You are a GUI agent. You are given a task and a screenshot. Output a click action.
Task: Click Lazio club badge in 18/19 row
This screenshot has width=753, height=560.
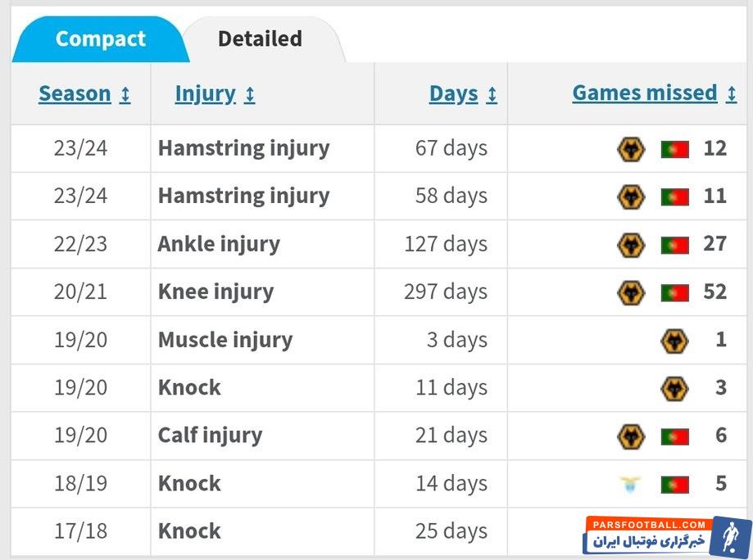tap(630, 484)
